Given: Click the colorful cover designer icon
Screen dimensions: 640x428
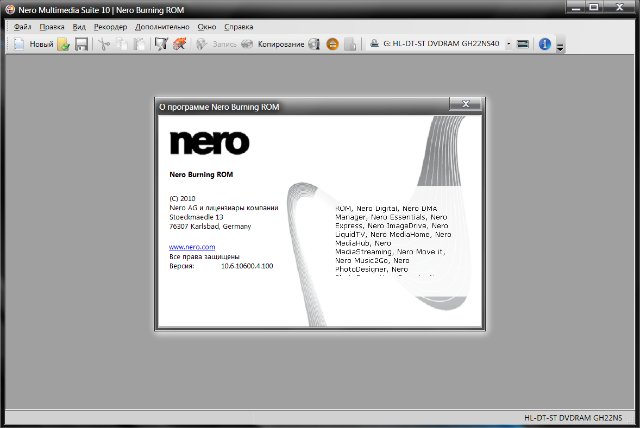Looking at the screenshot, I should coord(180,44).
